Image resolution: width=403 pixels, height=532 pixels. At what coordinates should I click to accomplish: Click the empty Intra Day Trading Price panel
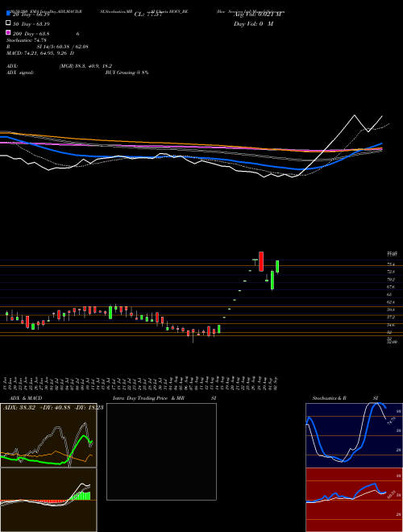(x=161, y=451)
